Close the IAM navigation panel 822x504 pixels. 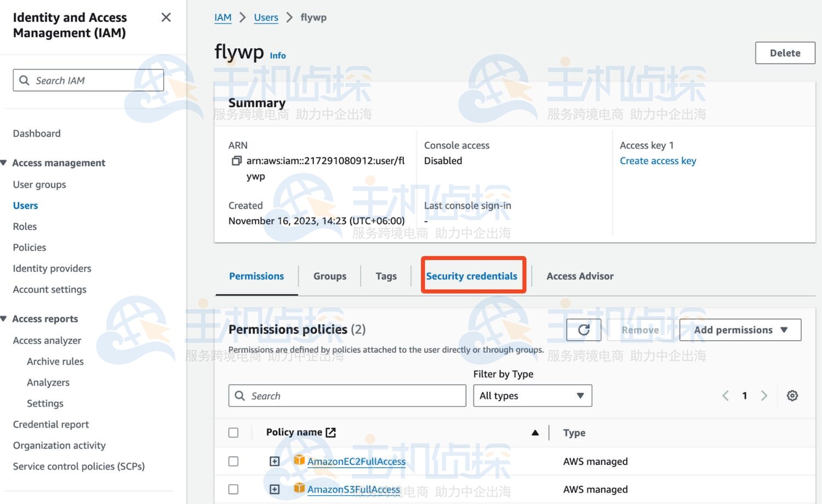(166, 18)
